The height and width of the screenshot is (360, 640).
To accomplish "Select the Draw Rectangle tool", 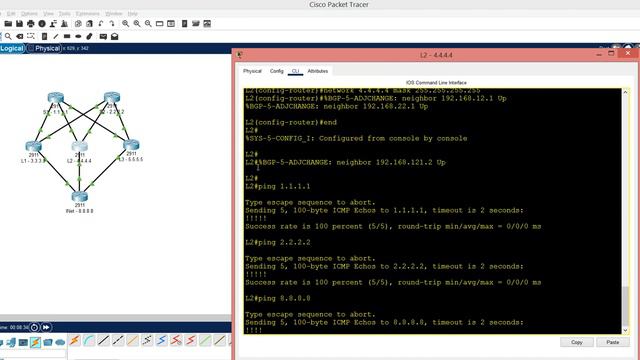I will 67,36.
